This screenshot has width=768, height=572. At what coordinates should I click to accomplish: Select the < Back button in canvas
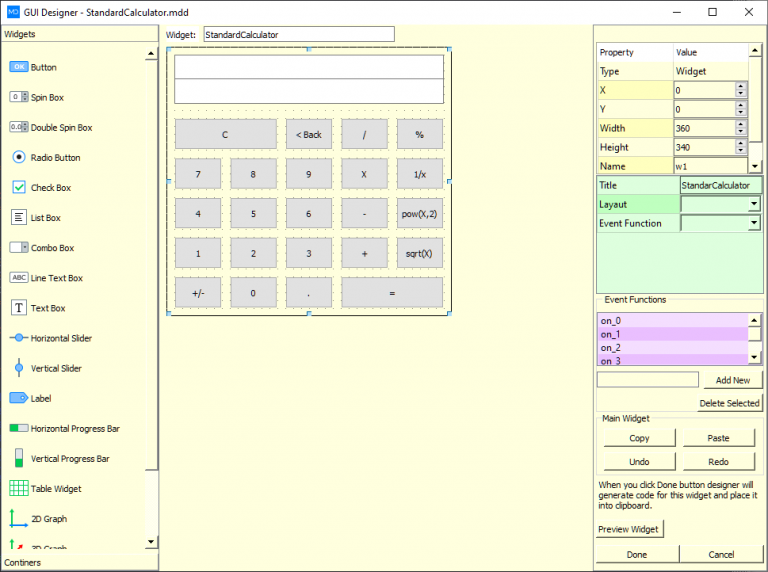pos(309,134)
